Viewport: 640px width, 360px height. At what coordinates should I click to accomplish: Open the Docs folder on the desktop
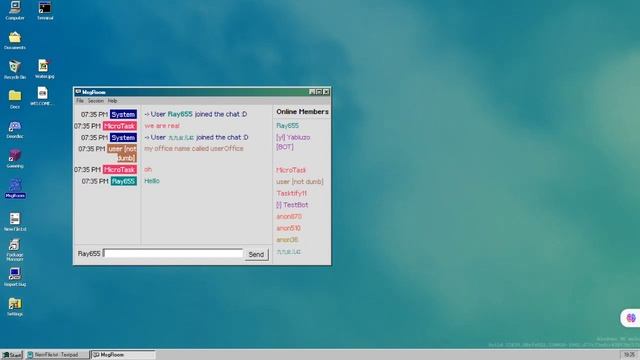15,99
